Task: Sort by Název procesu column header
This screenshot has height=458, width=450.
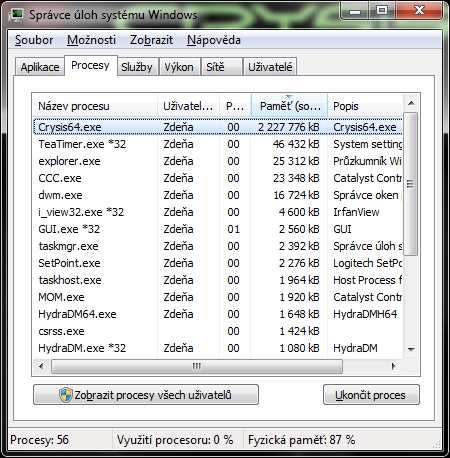Action: click(x=95, y=106)
